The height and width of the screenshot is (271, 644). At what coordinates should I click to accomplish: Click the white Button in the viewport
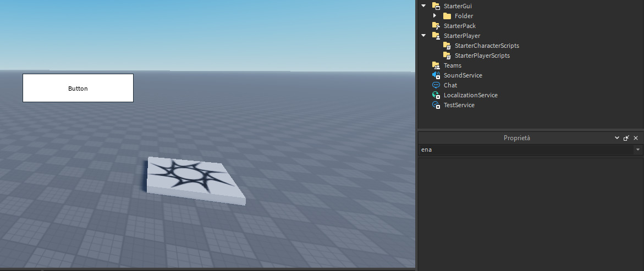[x=78, y=88]
